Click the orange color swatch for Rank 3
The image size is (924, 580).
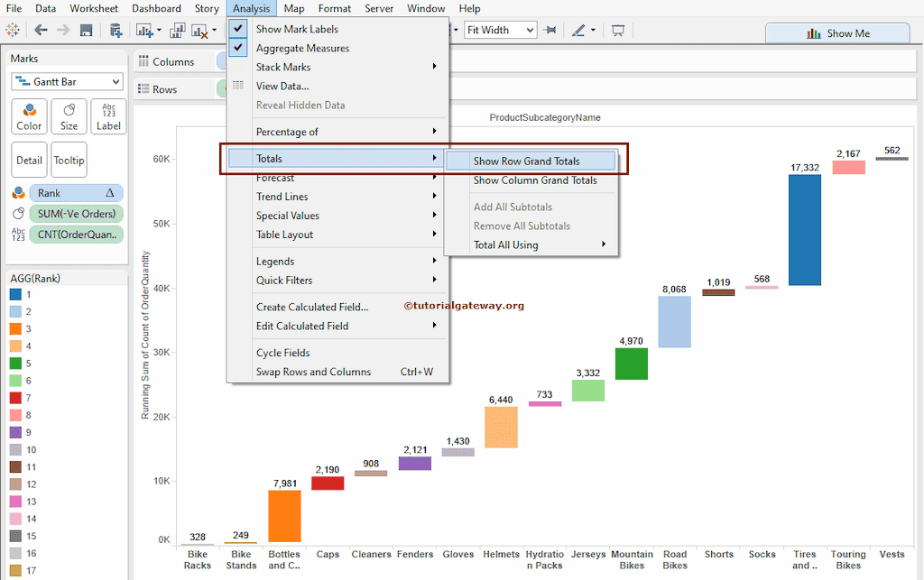(16, 329)
